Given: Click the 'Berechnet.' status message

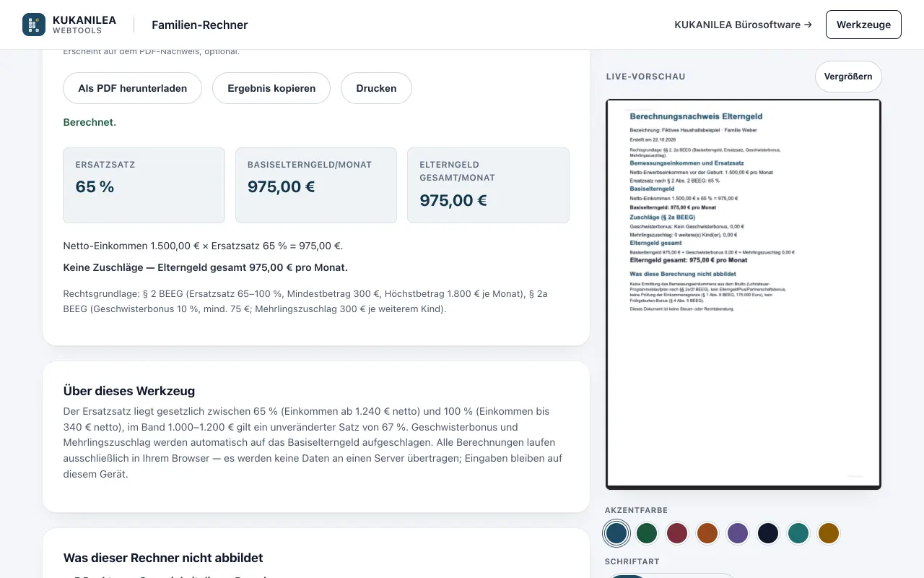Looking at the screenshot, I should (x=90, y=122).
